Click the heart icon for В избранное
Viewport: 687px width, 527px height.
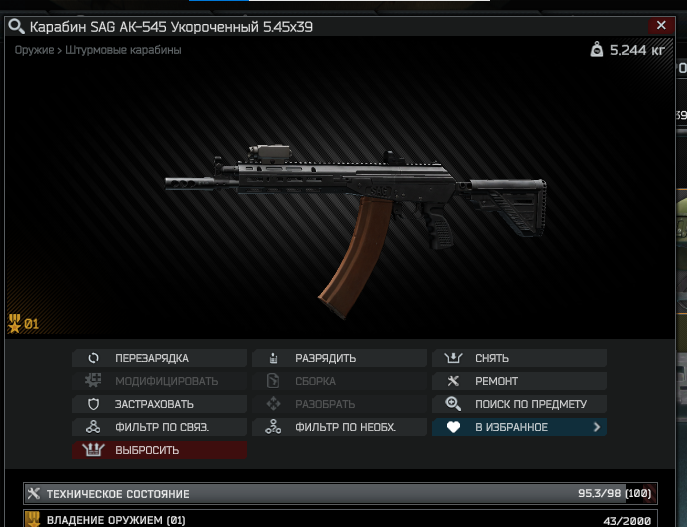point(453,427)
